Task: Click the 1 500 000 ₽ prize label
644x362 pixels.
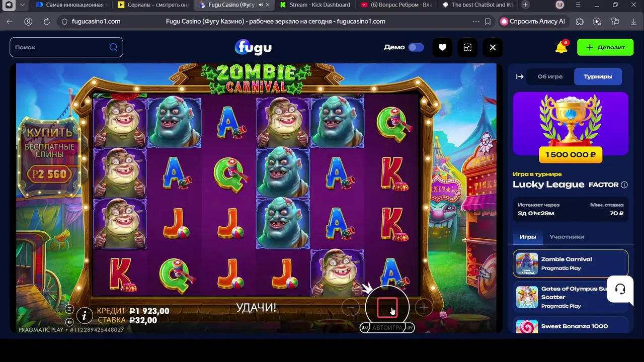Action: tap(571, 155)
